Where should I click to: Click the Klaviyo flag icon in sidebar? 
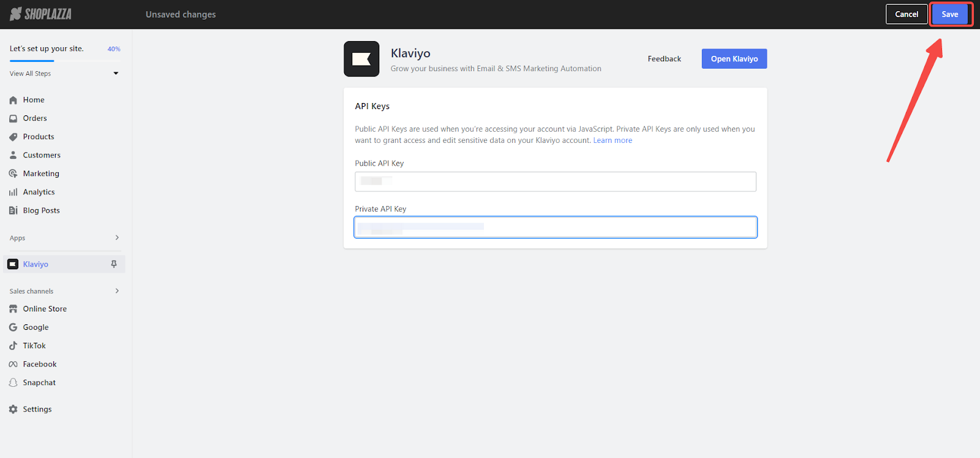13,264
